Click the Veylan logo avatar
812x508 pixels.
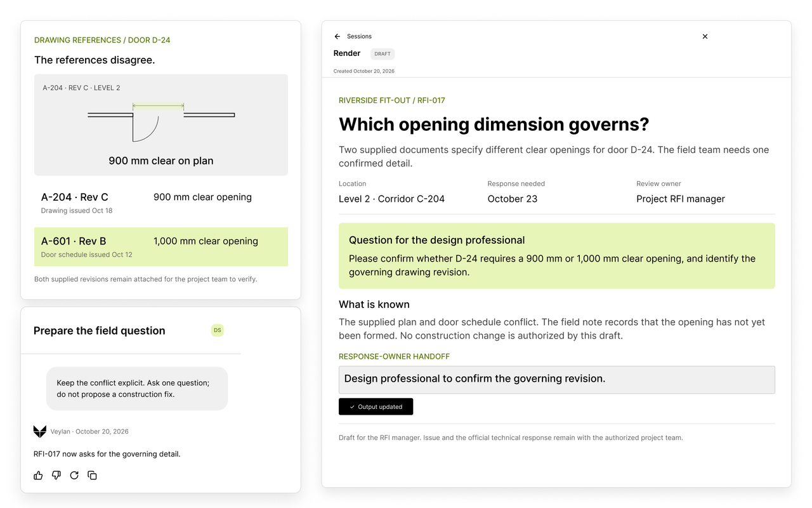point(40,431)
